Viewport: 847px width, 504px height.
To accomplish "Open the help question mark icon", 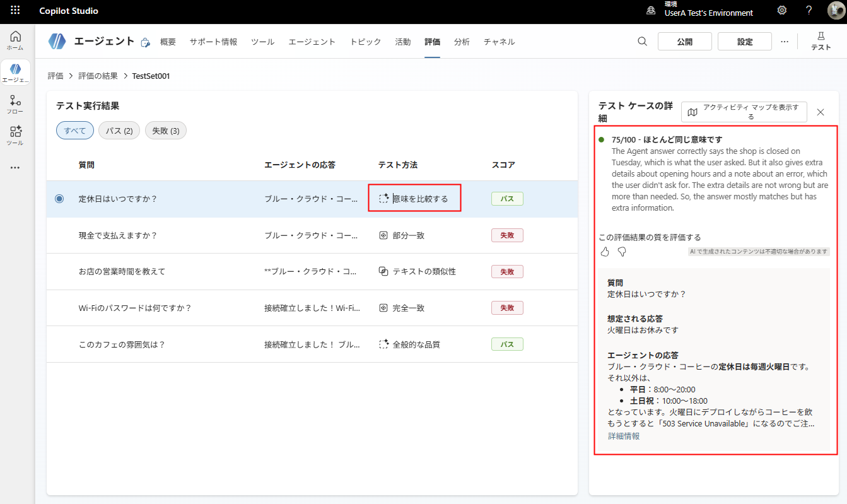I will 809,11.
